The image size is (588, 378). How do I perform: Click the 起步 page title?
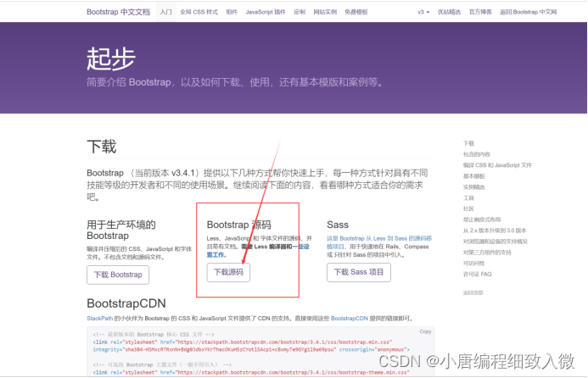coord(111,58)
